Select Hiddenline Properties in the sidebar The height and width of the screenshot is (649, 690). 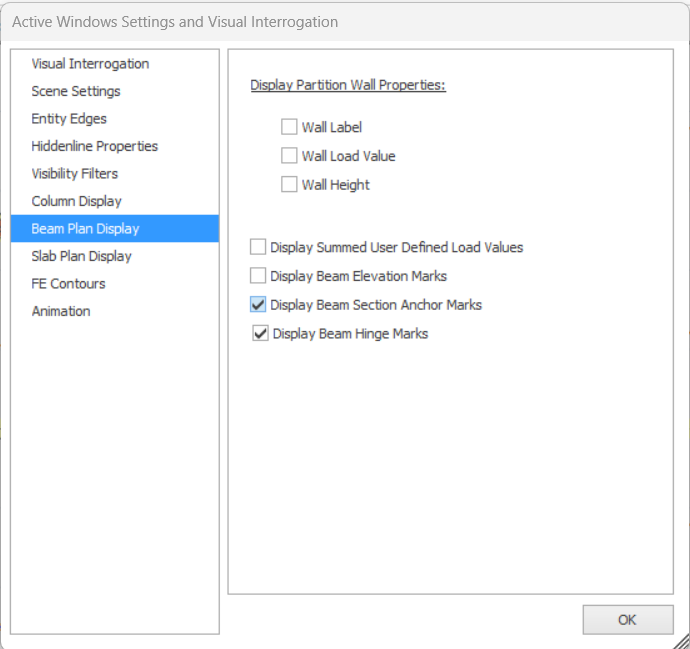[x=95, y=146]
